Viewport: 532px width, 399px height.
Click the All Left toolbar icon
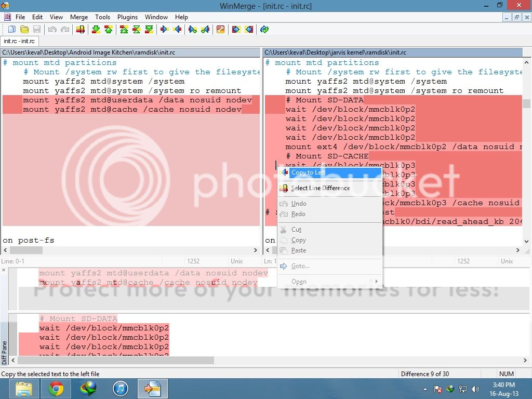click(249, 30)
